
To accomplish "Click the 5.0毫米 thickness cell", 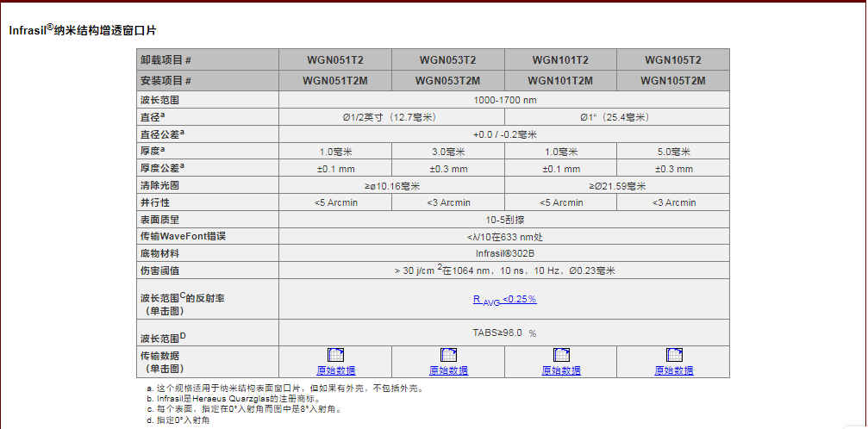I will click(673, 152).
